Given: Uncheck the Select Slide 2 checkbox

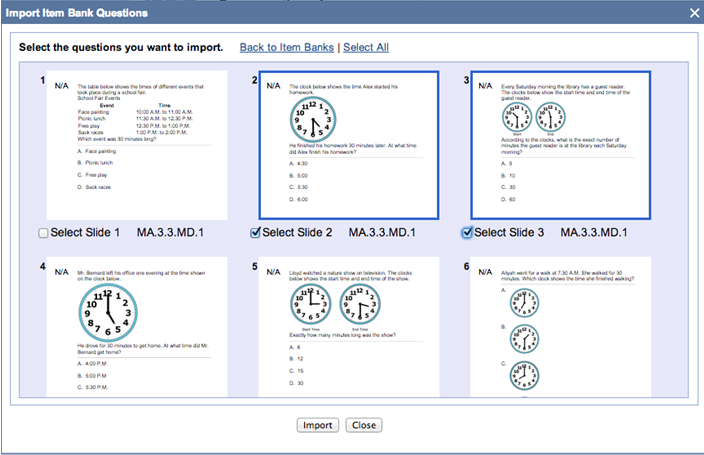Looking at the screenshot, I should click(x=255, y=233).
